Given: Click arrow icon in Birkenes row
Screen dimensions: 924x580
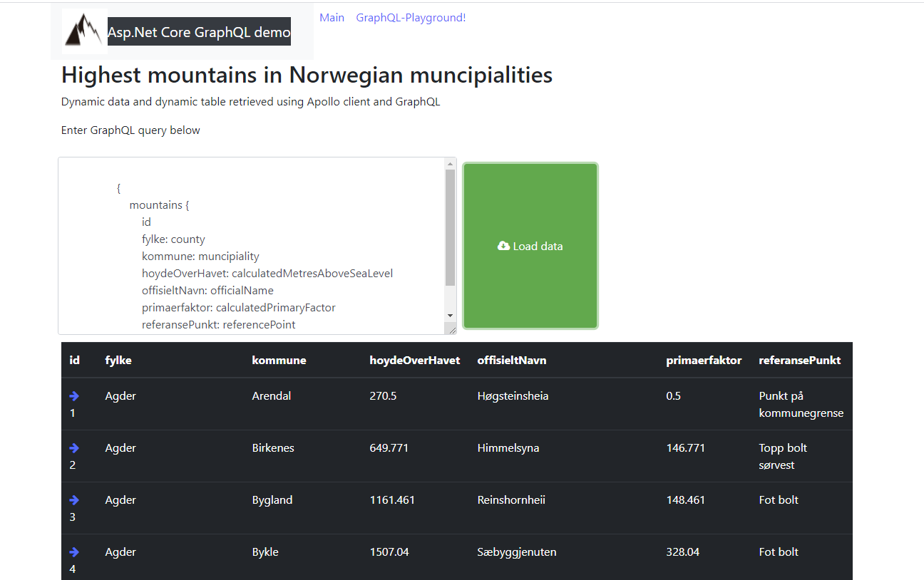Looking at the screenshot, I should pos(74,448).
